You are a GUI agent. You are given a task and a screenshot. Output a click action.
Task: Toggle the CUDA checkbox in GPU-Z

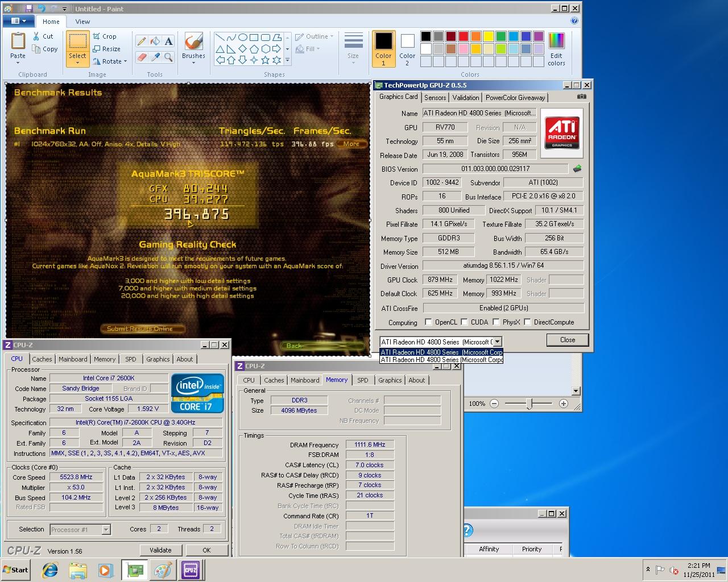point(464,322)
